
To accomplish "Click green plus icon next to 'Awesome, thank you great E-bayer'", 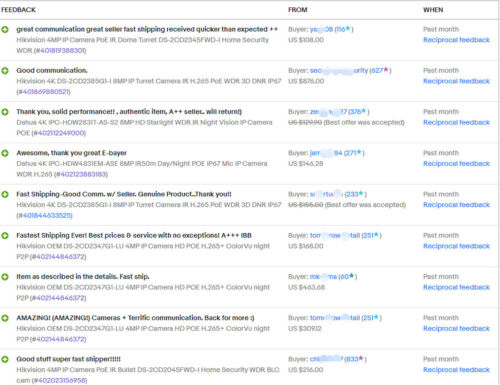I will [x=5, y=153].
